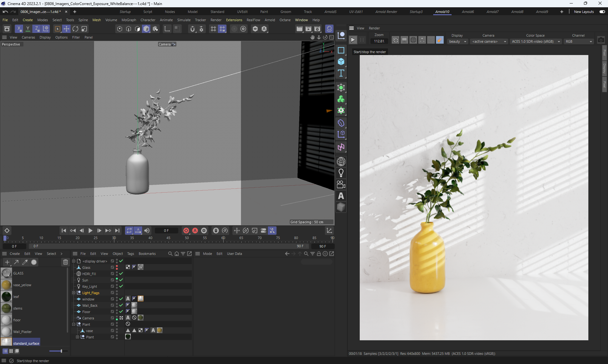This screenshot has height=364, width=608.
Task: Delete the material with the trash icon
Action: 65,262
